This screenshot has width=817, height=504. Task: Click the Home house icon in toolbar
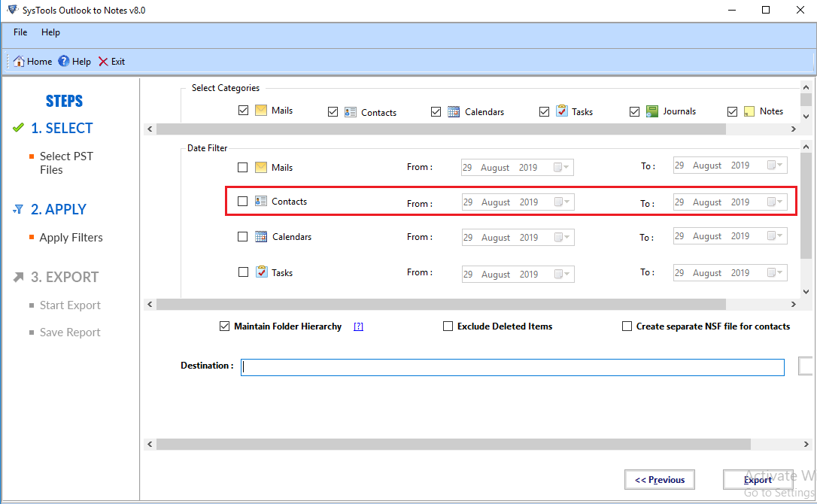(x=19, y=62)
